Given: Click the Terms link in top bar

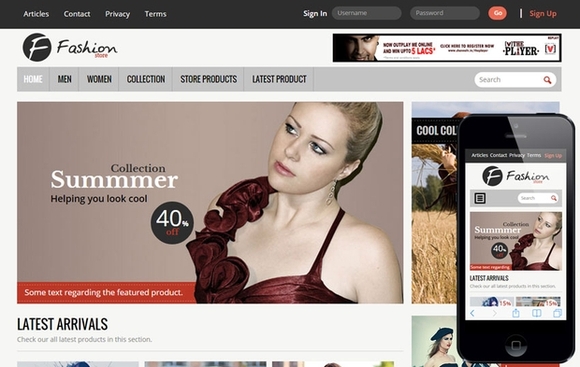Looking at the screenshot, I should (x=155, y=14).
